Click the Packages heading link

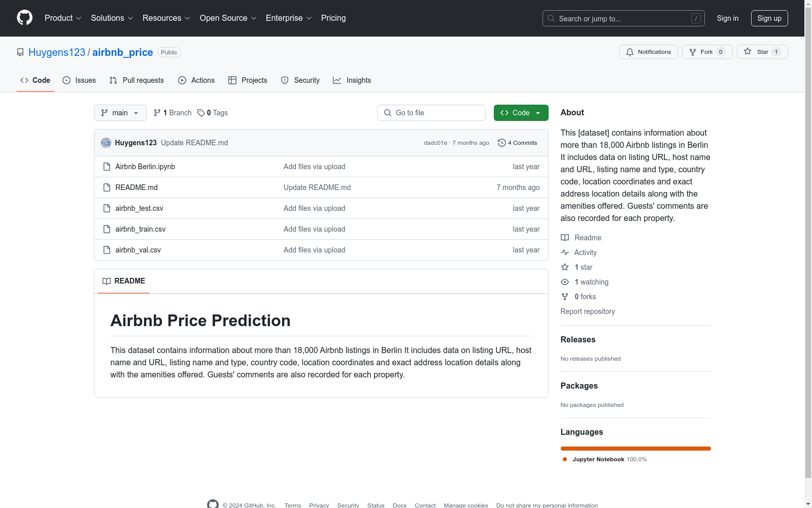[579, 386]
